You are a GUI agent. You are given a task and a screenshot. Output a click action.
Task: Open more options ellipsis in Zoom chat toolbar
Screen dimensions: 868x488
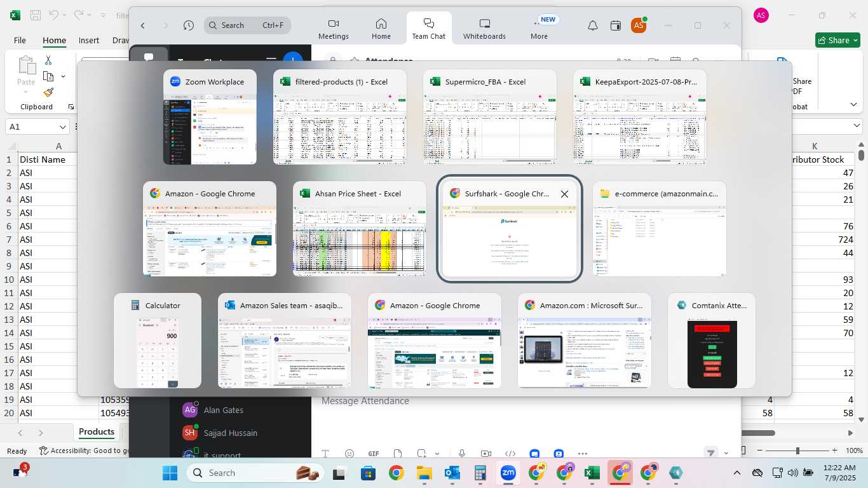[583, 454]
